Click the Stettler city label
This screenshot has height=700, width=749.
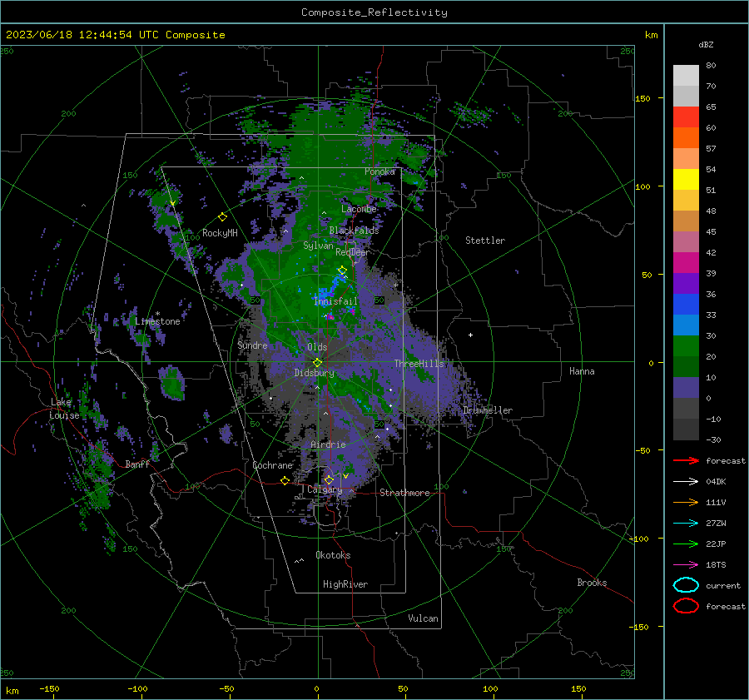[485, 241]
